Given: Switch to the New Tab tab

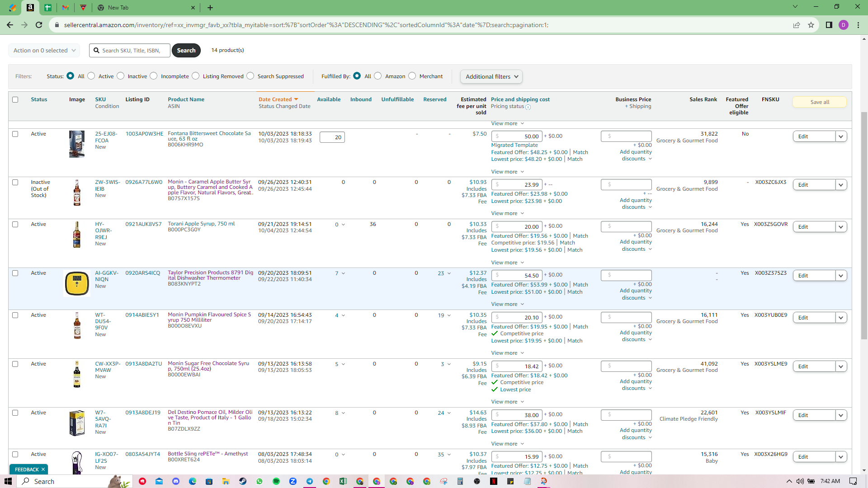Looking at the screenshot, I should 146,8.
